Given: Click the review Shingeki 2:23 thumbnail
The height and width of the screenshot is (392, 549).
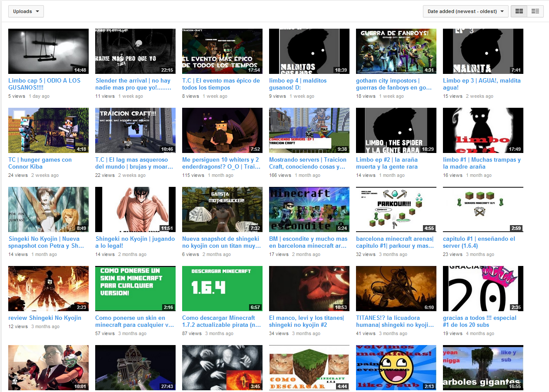Looking at the screenshot, I should pos(48,289).
